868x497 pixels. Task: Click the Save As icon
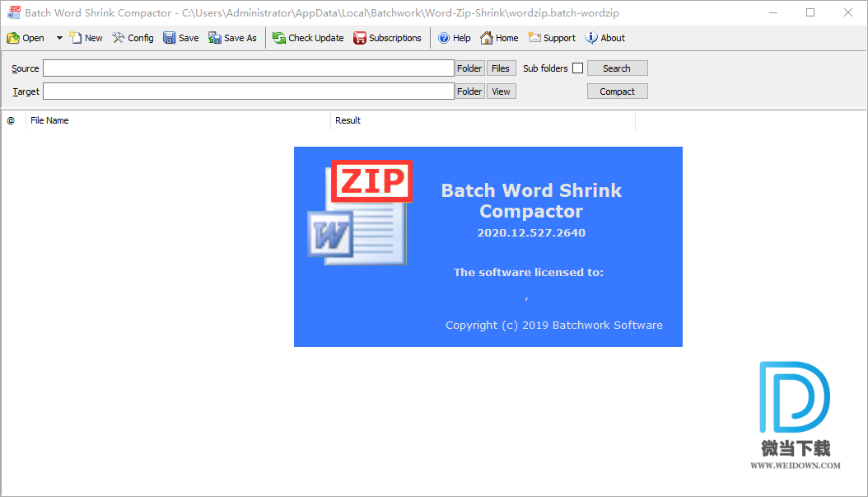215,38
